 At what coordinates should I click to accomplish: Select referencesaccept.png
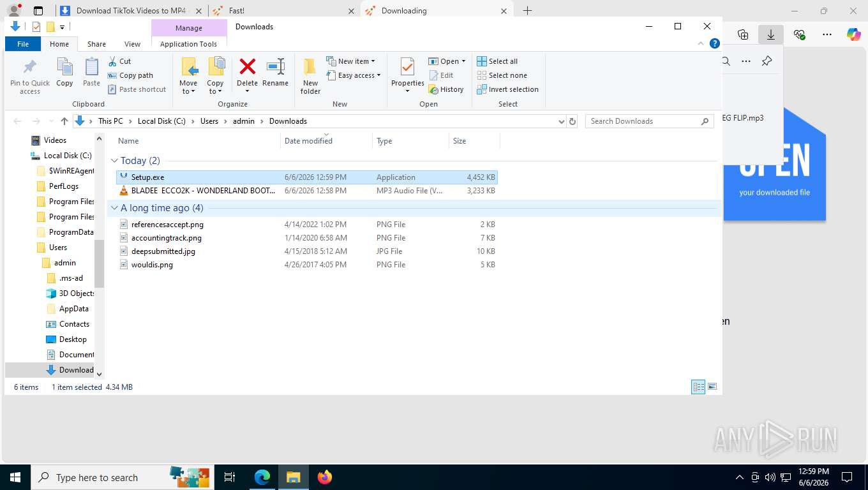(x=306, y=225)
